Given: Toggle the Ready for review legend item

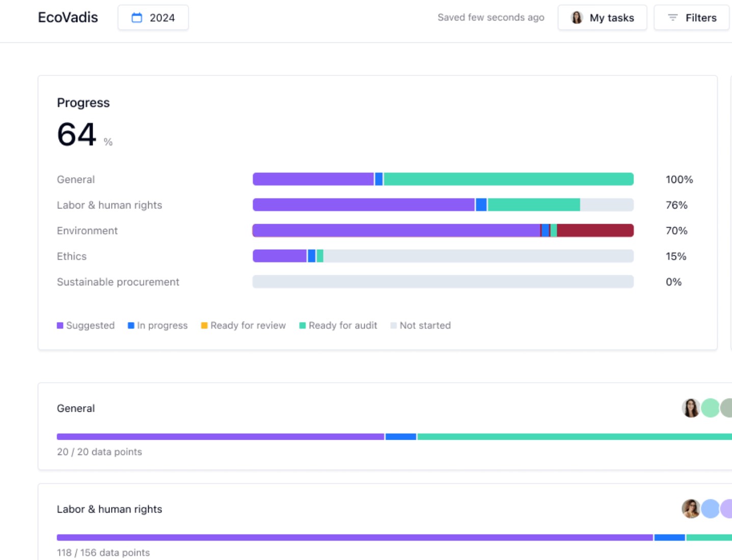Looking at the screenshot, I should (243, 326).
